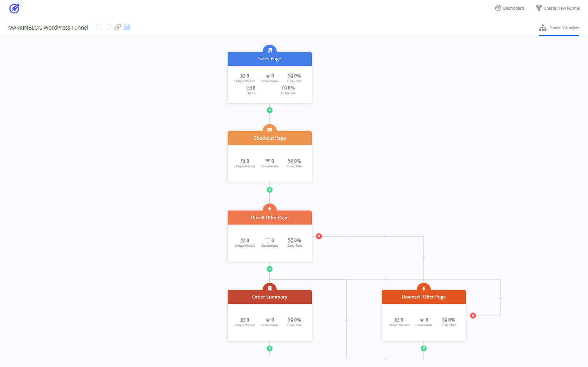Click the icon atop the Checkout Page node
This screenshot has width=588, height=367.
270,129
